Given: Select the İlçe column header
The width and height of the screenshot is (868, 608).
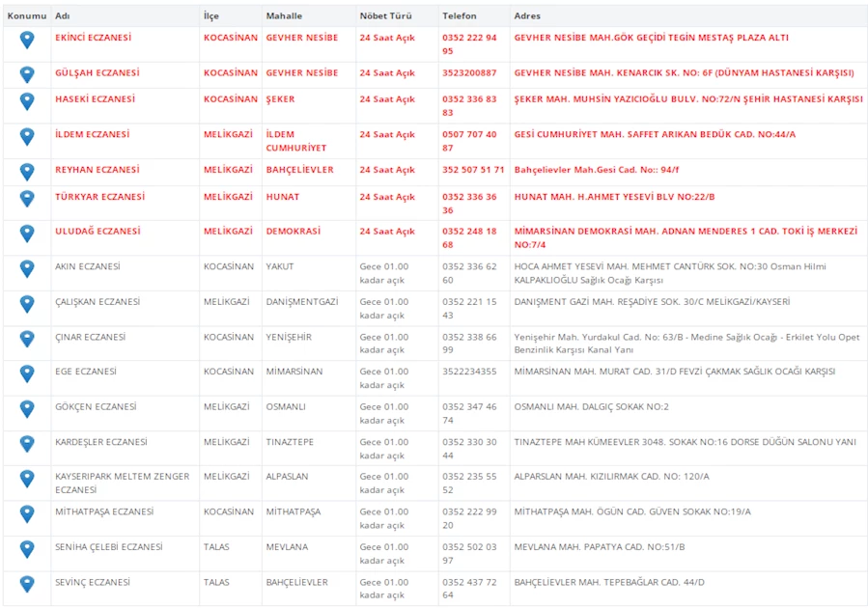Looking at the screenshot, I should (211, 16).
